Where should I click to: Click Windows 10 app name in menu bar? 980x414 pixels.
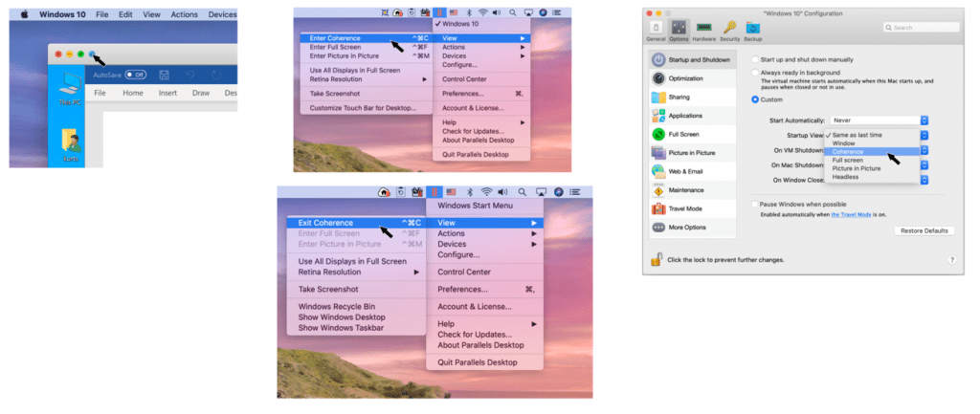(62, 14)
